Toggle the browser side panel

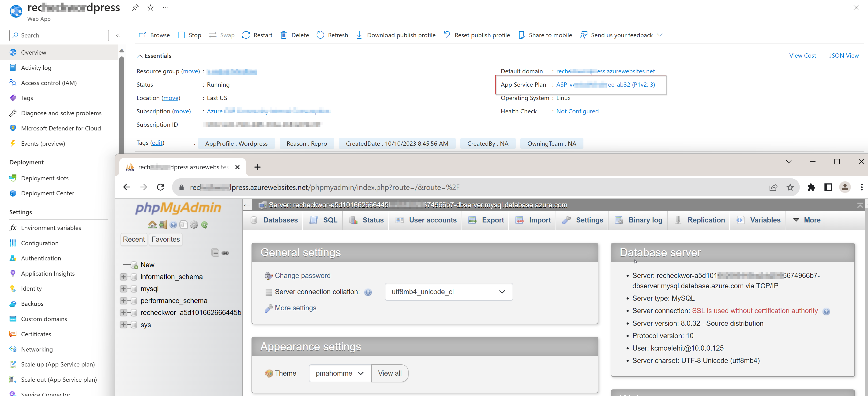point(828,187)
